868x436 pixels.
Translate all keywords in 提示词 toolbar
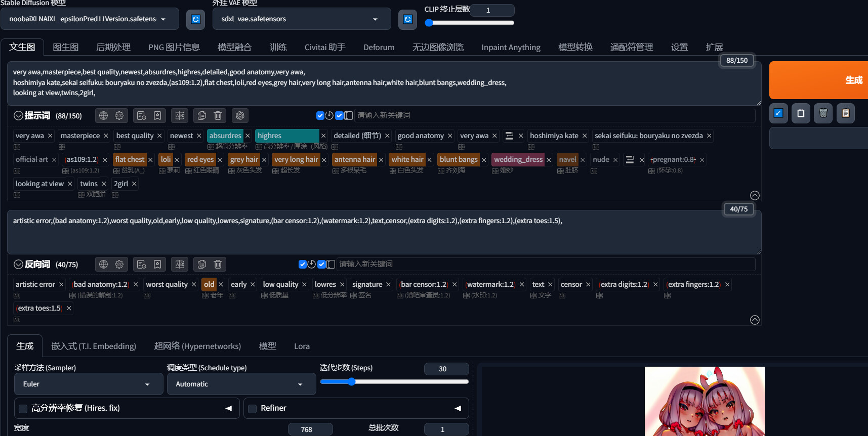coord(180,115)
